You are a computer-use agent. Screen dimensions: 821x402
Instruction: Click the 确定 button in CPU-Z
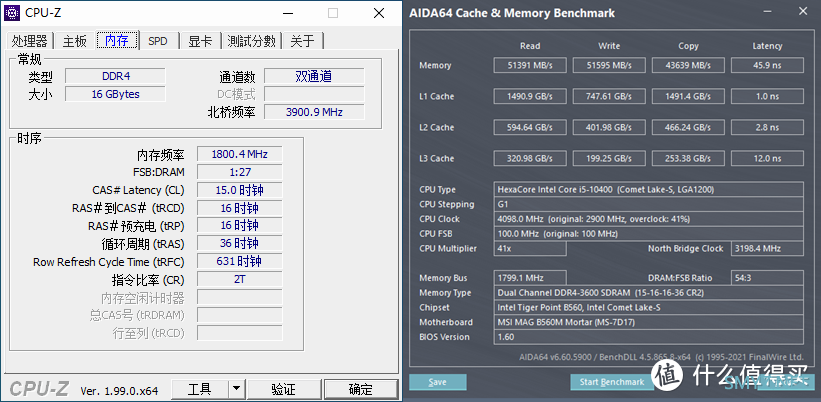tap(361, 389)
